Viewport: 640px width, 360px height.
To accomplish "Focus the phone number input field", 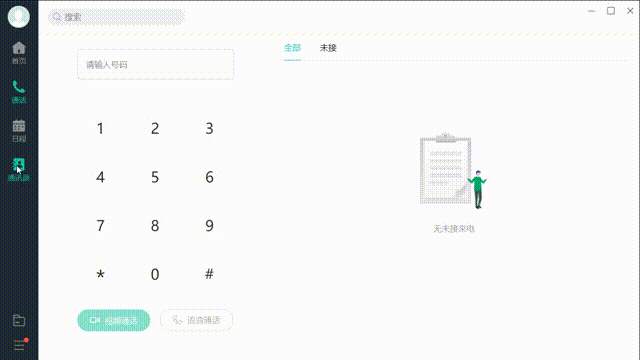I will 156,64.
